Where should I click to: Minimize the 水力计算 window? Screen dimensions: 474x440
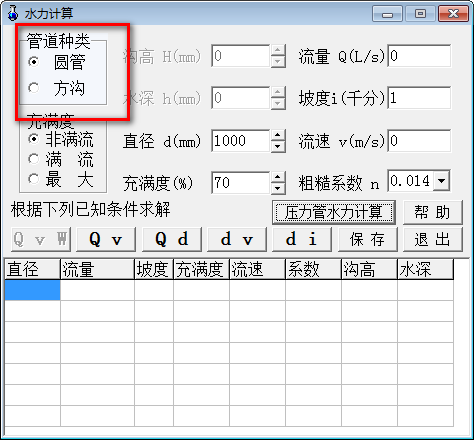point(387,14)
